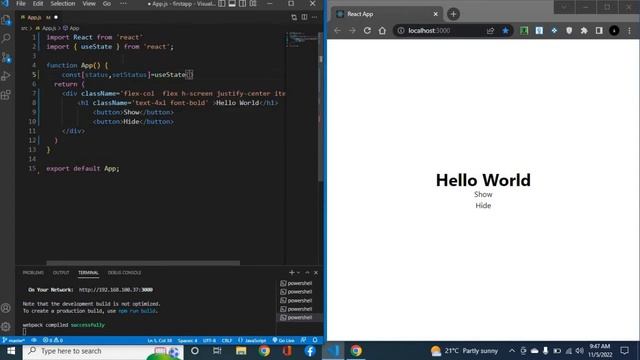
Task: Click src in the breadcrumb
Action: 24,28
